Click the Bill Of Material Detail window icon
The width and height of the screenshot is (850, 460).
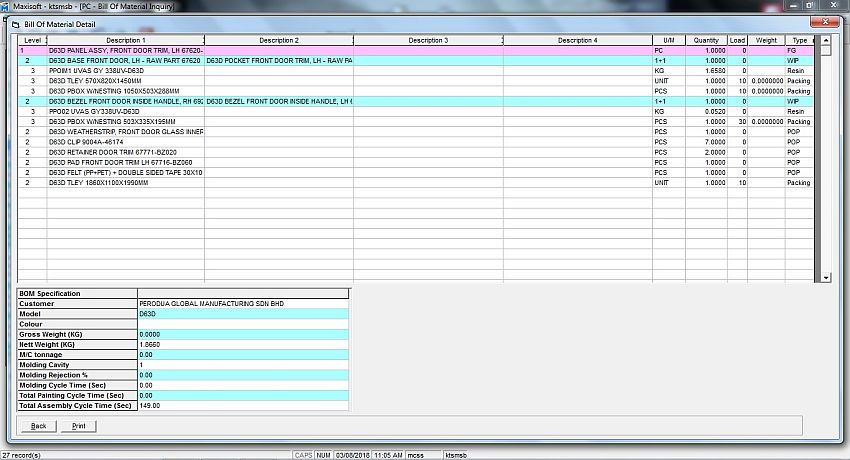(x=9, y=21)
